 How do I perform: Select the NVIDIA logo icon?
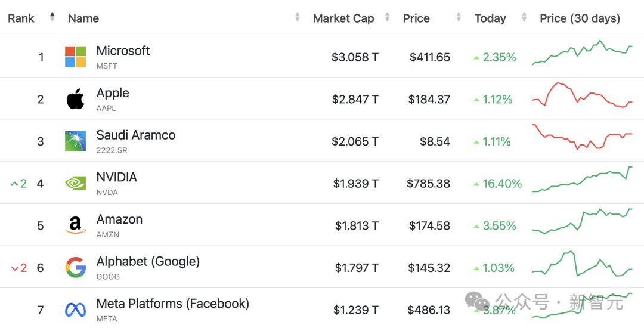click(x=76, y=183)
